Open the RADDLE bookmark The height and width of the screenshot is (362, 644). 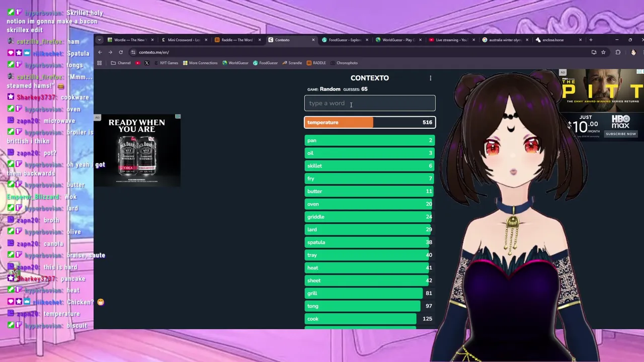point(316,63)
